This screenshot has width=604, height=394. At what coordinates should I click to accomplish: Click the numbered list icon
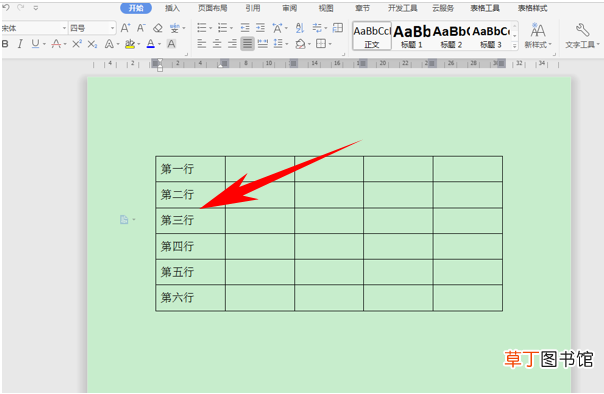222,28
